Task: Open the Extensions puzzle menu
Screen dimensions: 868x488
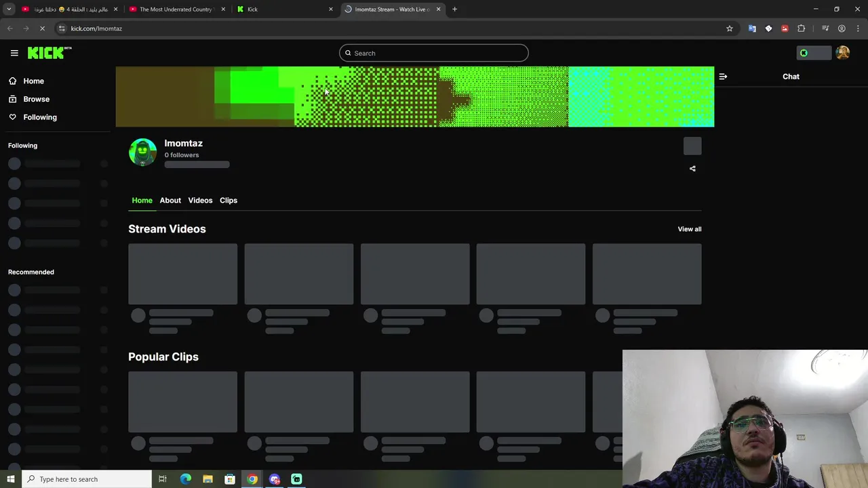Action: tap(802, 28)
